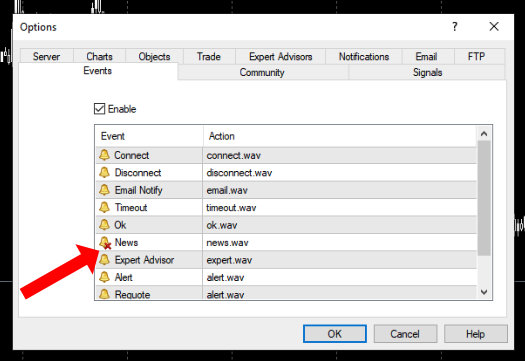Select the ok.wav action cell
Viewport: 525px width, 361px height.
tap(340, 225)
